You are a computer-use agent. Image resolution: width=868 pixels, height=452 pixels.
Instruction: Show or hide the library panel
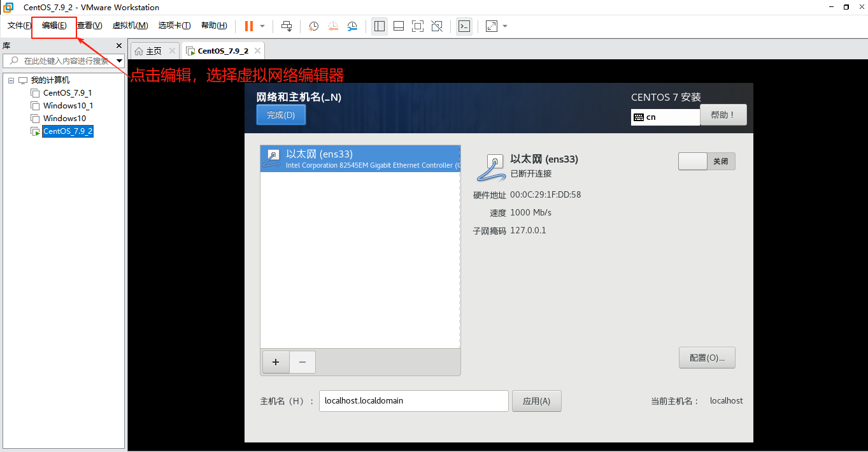[x=379, y=26]
